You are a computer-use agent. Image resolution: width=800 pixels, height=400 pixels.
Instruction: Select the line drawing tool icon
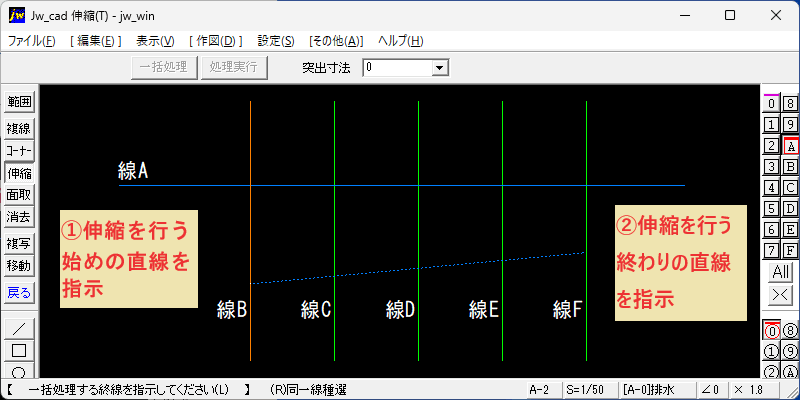(x=19, y=329)
